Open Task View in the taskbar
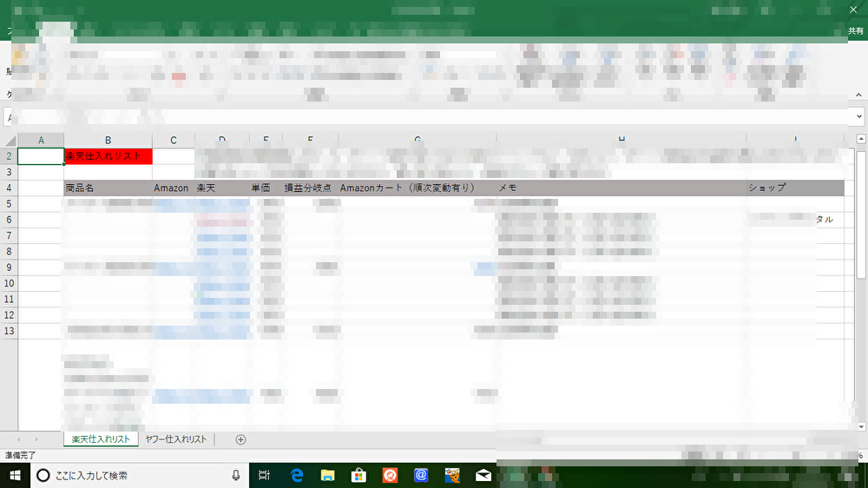 click(x=265, y=475)
